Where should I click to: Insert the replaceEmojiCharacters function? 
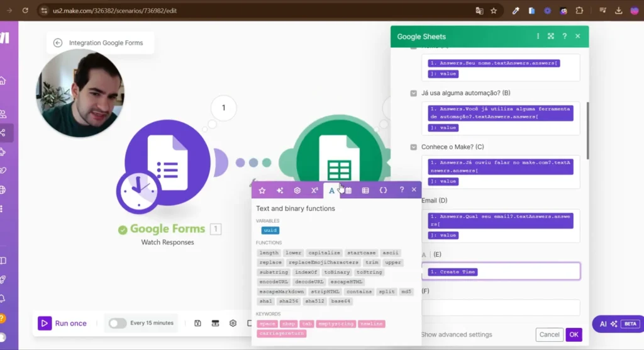323,262
